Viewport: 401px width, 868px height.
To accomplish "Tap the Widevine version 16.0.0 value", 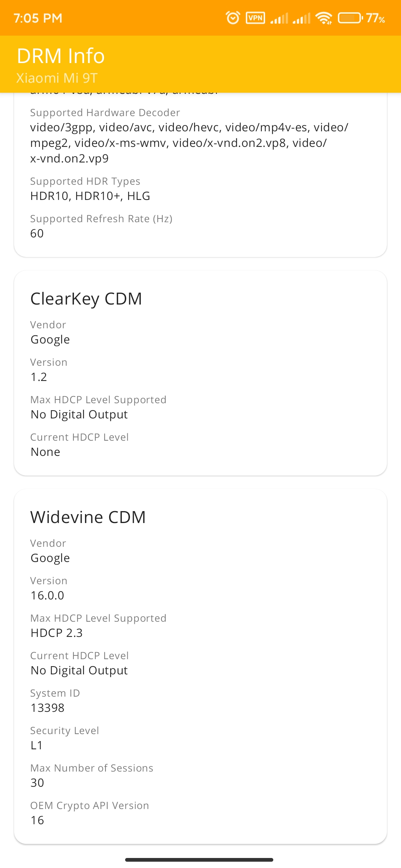I will (47, 595).
